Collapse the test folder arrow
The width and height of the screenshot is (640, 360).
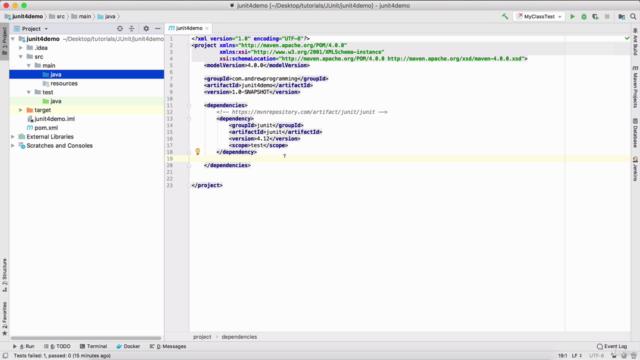click(x=29, y=92)
